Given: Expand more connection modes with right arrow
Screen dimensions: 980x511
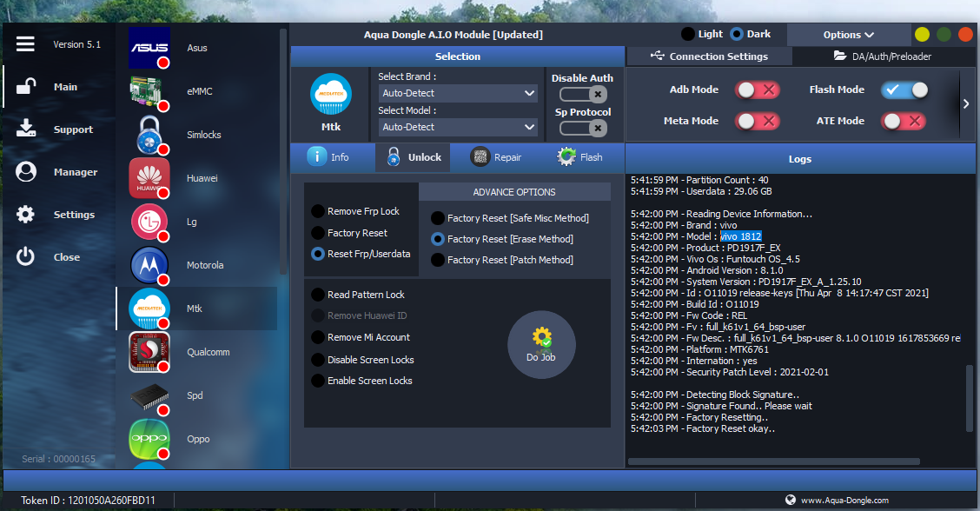Looking at the screenshot, I should 966,103.
